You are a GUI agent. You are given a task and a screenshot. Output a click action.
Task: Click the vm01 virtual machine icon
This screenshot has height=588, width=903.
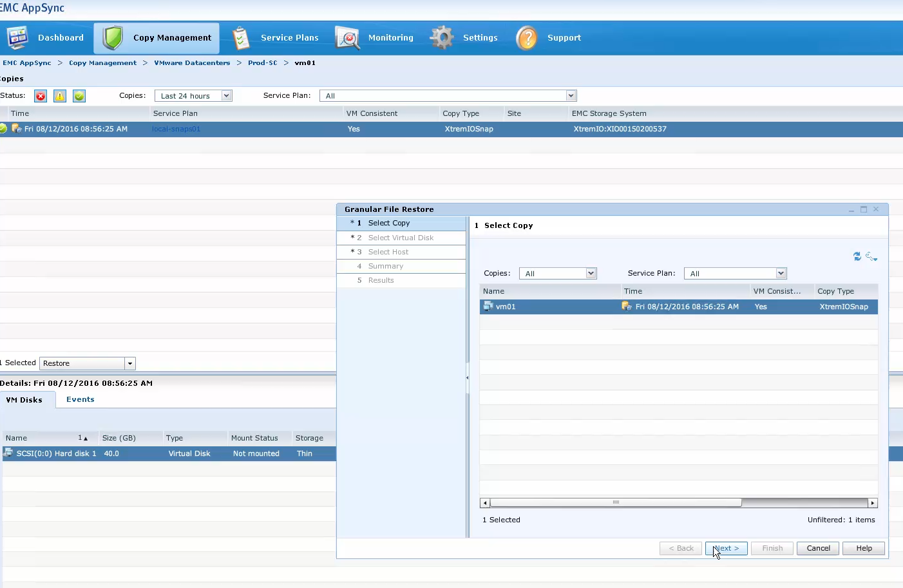pos(488,307)
